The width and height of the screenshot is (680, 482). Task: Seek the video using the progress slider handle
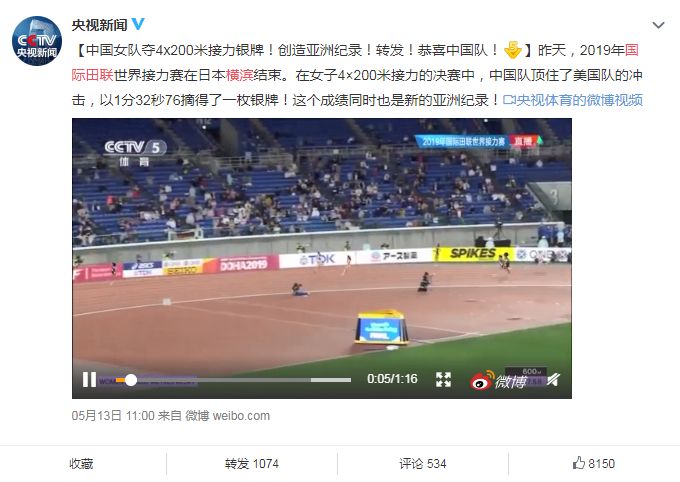[131, 380]
